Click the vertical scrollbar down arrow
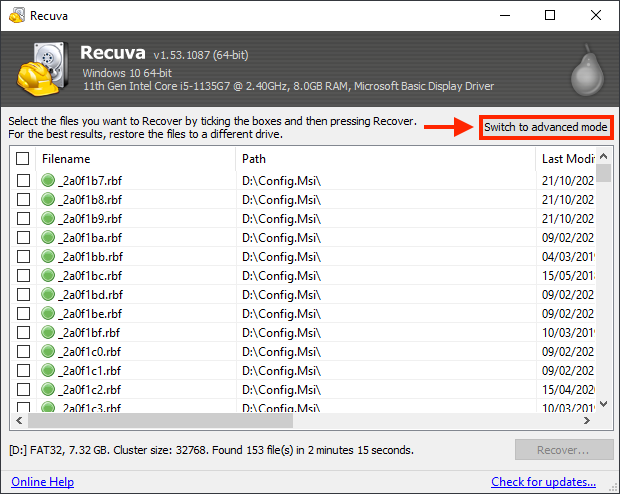Screen dimensions: 620x494 point(603,404)
